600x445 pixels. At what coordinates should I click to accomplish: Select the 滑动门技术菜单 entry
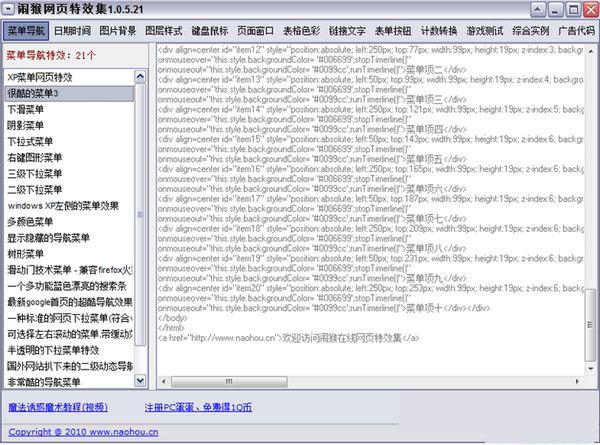pos(69,270)
